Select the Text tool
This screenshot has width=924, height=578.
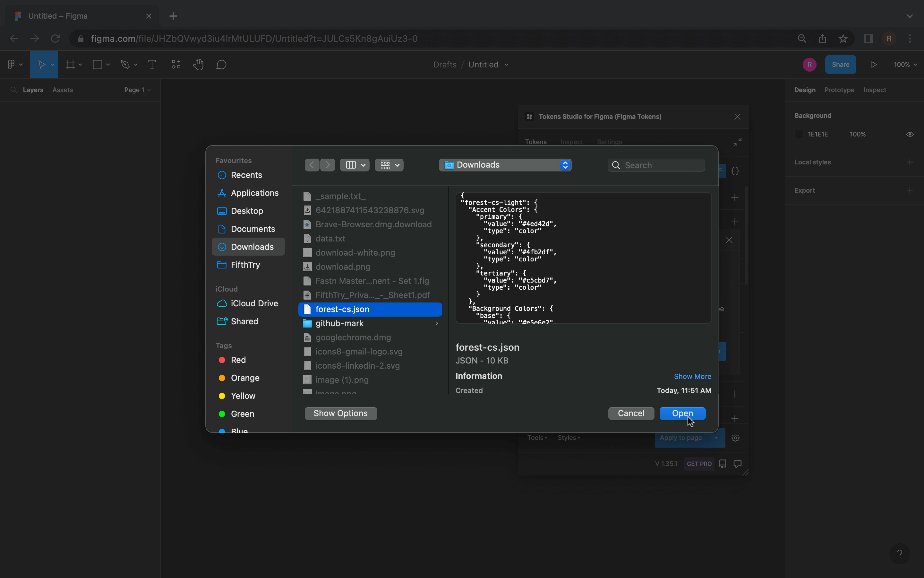pyautogui.click(x=152, y=65)
